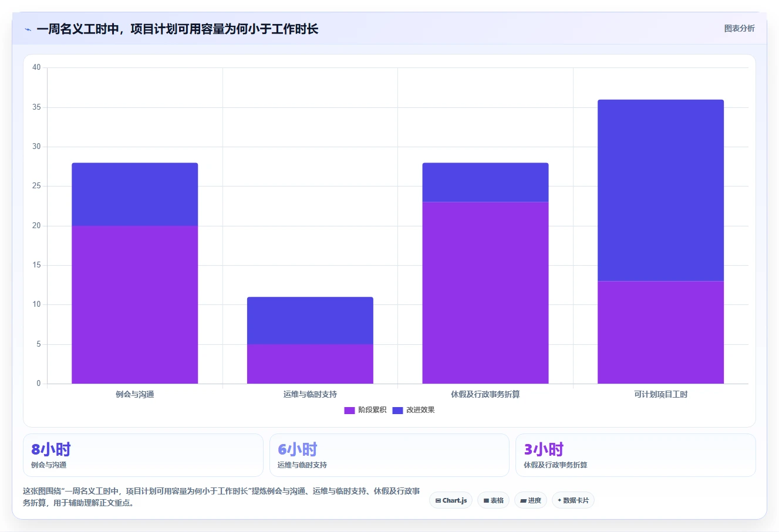
Task: Open the 6小时 运维与临时支持 data card
Action: point(389,455)
